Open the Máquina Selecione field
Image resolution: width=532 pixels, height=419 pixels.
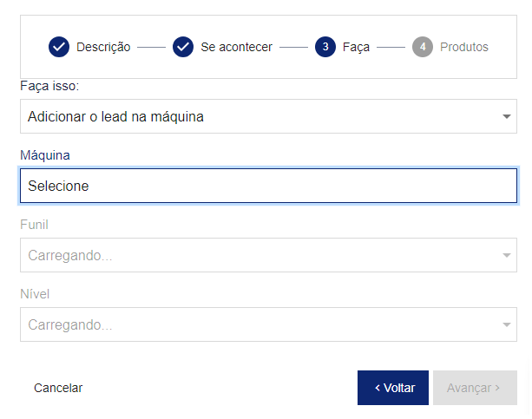(268, 186)
